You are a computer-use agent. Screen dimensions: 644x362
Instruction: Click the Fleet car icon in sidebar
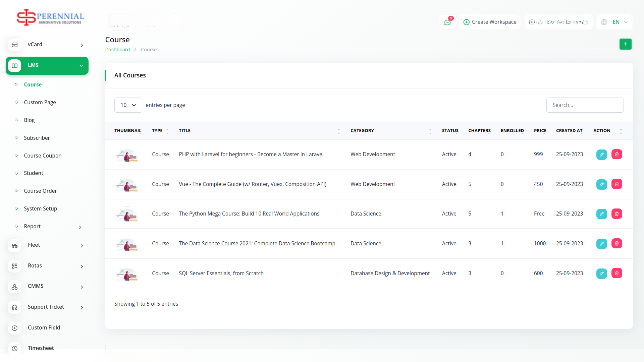pos(15,245)
